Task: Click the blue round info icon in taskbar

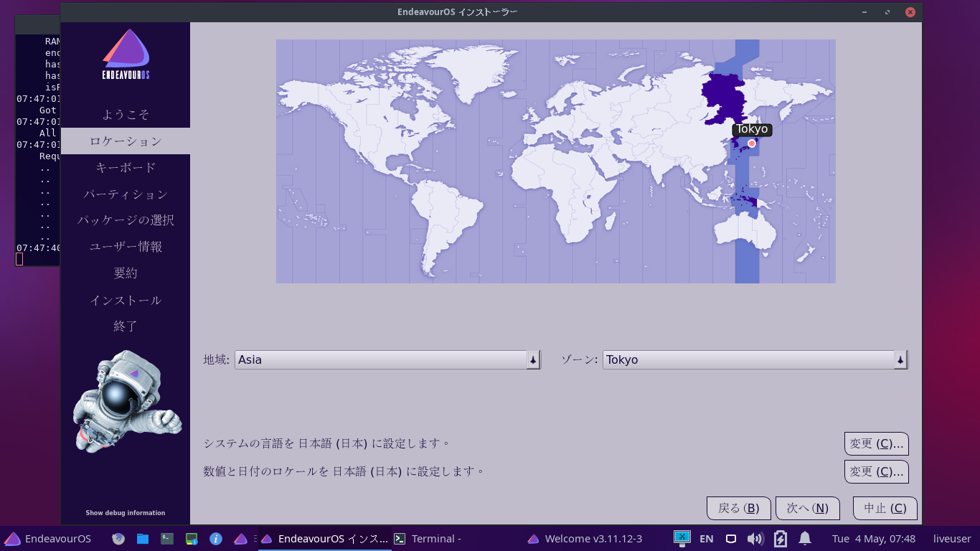Action: [216, 539]
